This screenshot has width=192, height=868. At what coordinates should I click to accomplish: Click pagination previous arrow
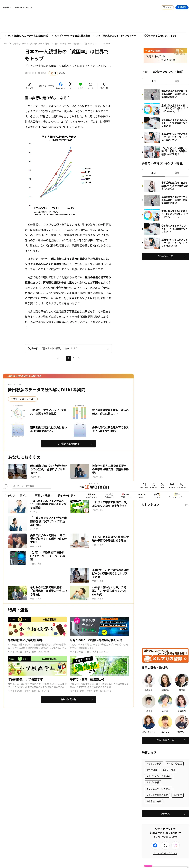58,358
